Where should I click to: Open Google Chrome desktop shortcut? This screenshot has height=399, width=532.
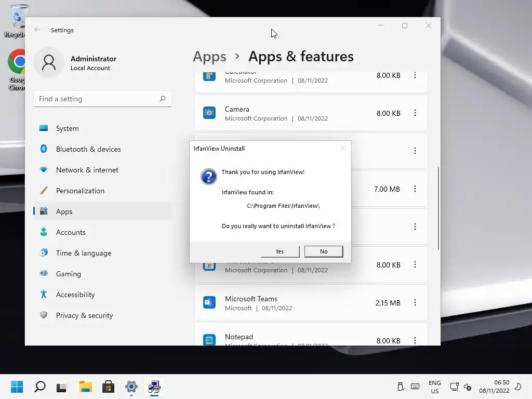tap(17, 70)
